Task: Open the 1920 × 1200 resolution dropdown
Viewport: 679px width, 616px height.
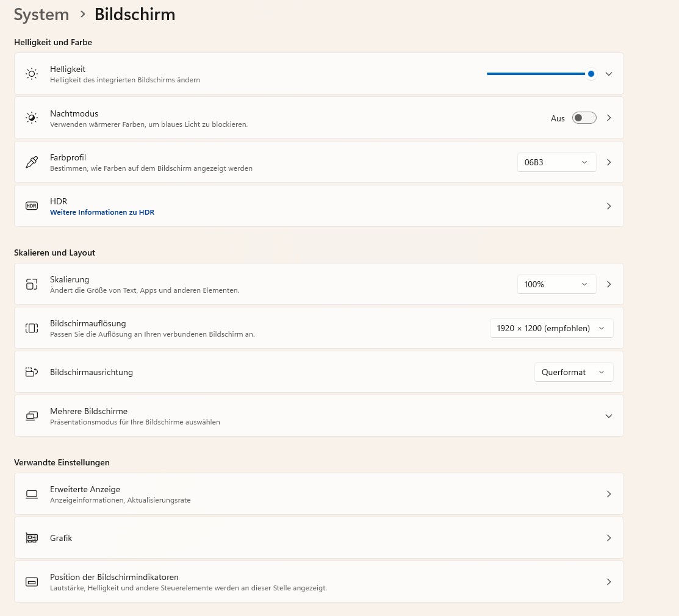Action: point(551,328)
